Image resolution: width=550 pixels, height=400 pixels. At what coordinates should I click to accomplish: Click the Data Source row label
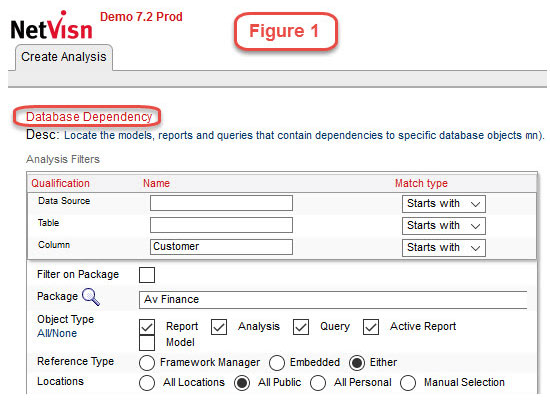[x=64, y=201]
